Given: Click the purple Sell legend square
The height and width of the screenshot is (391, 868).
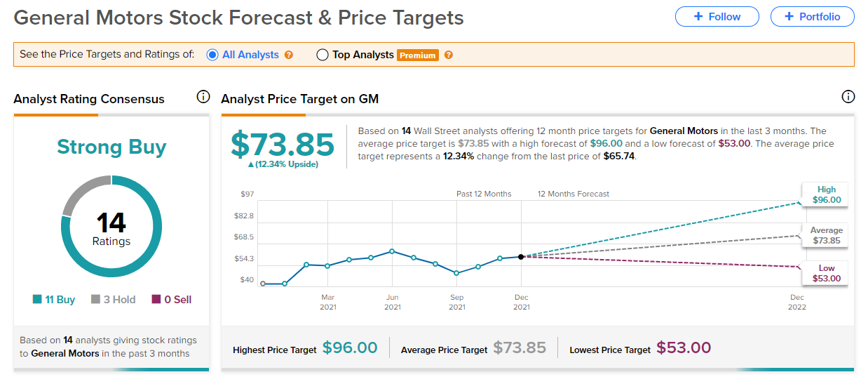Looking at the screenshot, I should coord(156,300).
